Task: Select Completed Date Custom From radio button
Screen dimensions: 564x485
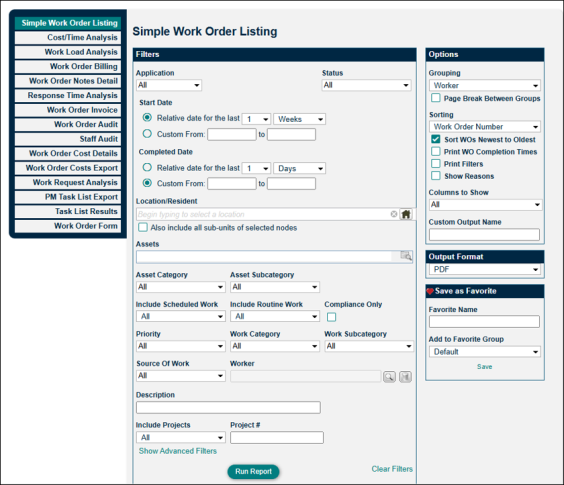Action: coord(147,183)
